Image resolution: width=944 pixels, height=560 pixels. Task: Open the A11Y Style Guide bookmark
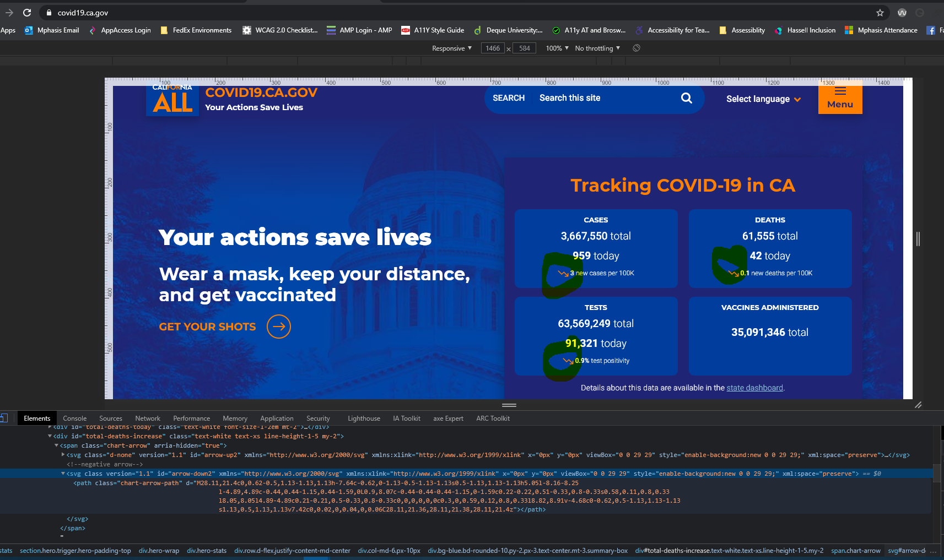[433, 30]
